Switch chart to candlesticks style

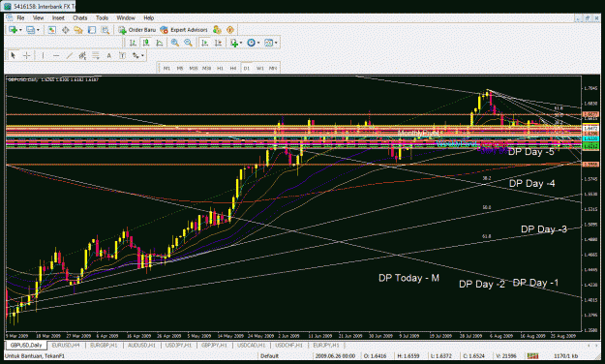[x=146, y=43]
